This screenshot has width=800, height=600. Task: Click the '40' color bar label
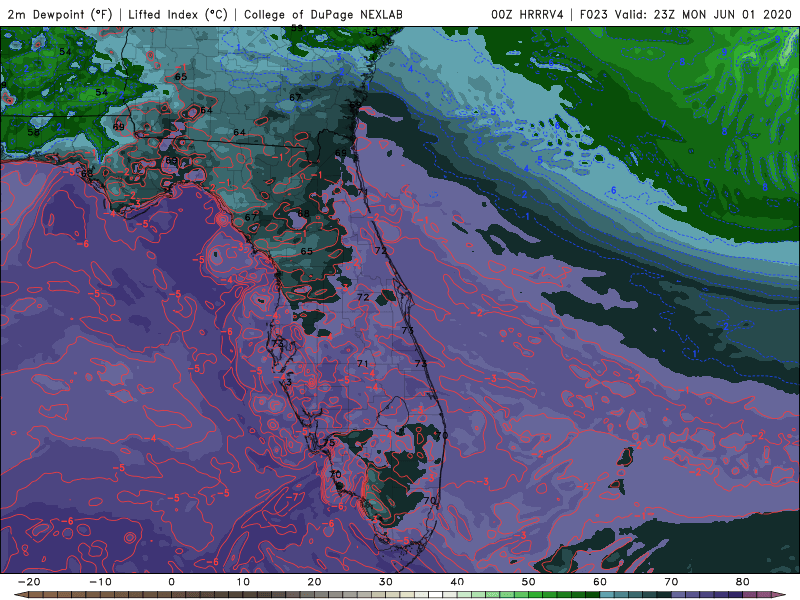pos(457,582)
